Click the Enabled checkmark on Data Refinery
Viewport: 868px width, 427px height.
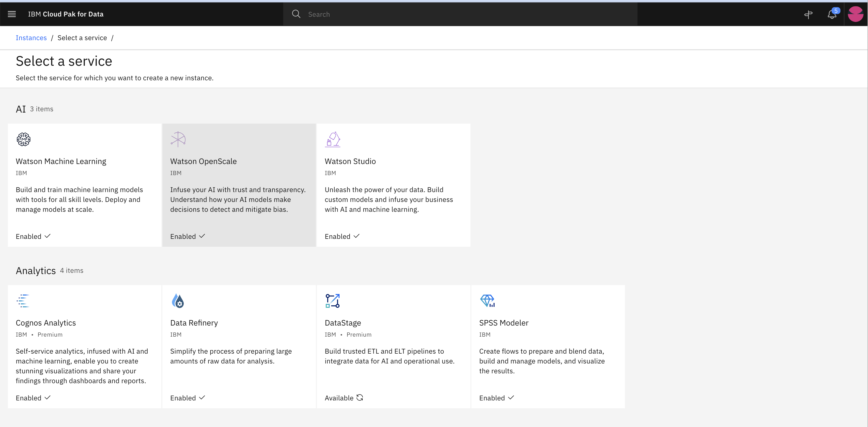click(202, 398)
